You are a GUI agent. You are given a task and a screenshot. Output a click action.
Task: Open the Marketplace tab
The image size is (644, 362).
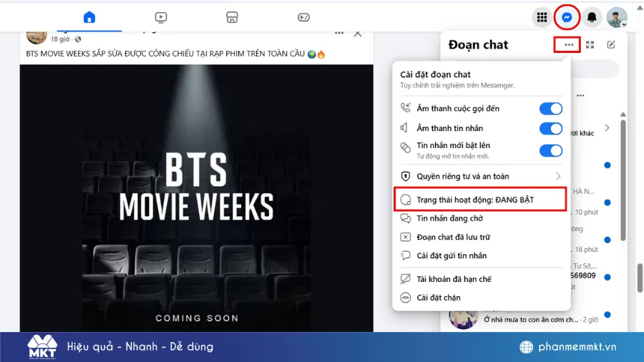coord(232,17)
